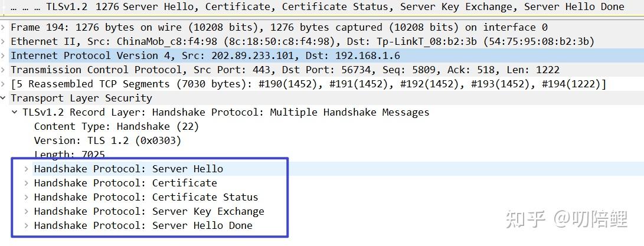Expand the 5 Reassembled TCP Segments node
The image size is (644, 246).
click(5, 84)
